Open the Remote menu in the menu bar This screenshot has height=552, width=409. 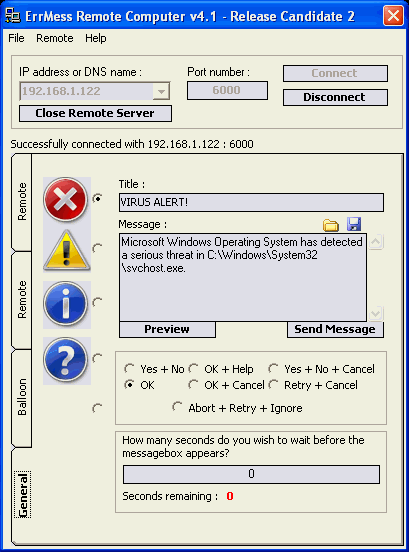point(55,38)
